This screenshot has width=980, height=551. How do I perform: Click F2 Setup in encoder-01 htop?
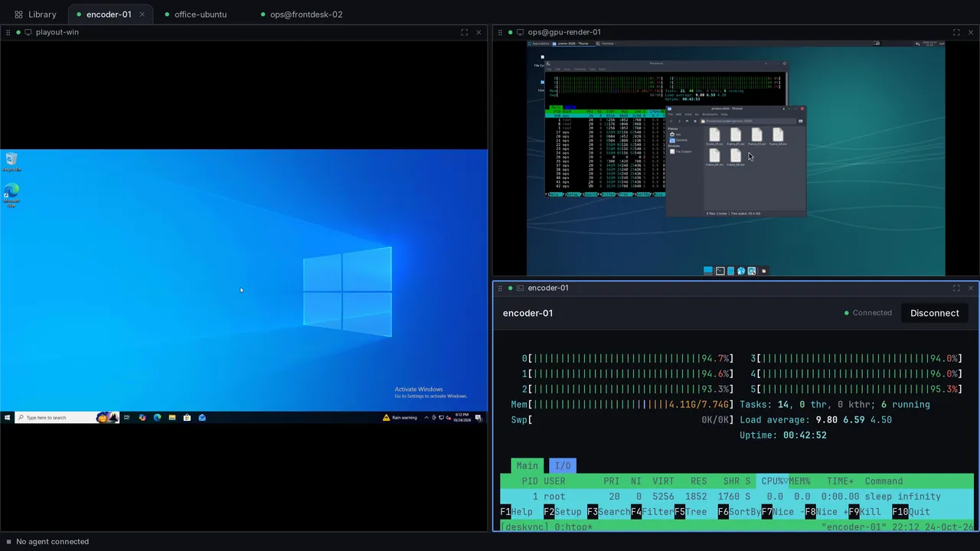click(563, 512)
